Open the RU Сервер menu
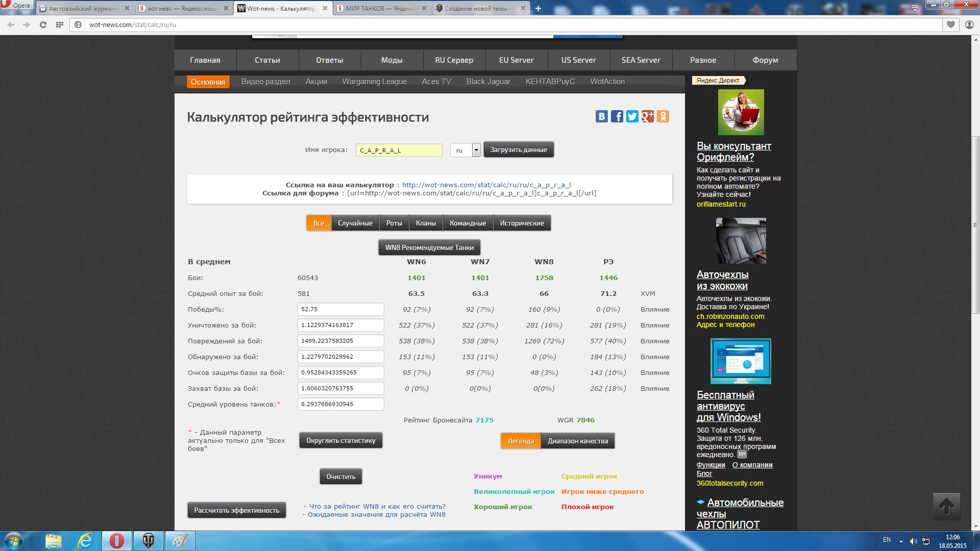 point(454,60)
